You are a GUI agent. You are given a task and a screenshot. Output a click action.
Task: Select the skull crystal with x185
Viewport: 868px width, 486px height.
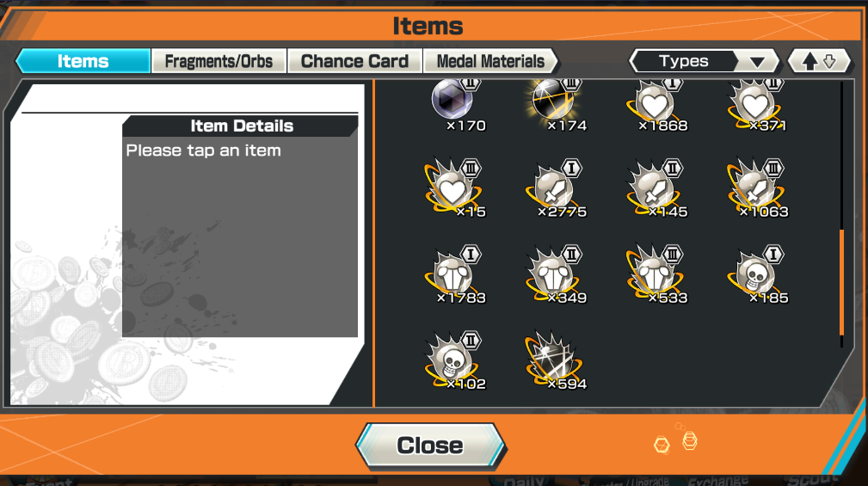pyautogui.click(x=759, y=275)
